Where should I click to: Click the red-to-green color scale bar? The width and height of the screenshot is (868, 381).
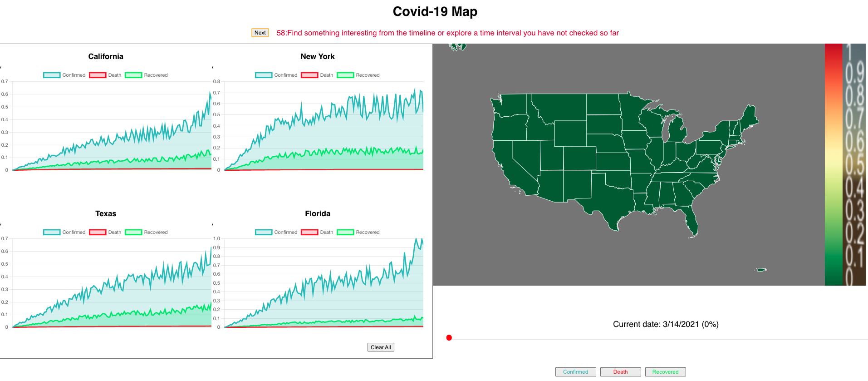833,164
